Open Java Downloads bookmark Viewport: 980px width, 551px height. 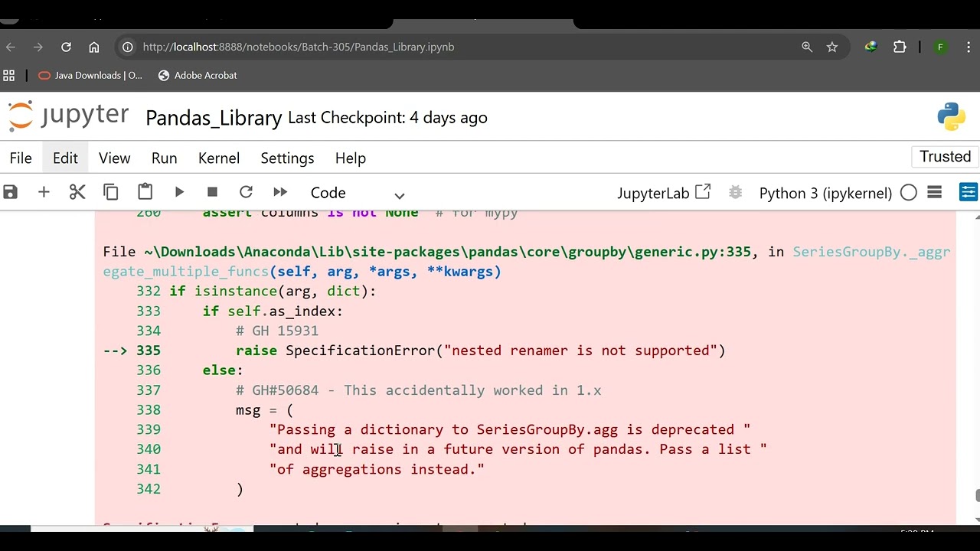(x=90, y=75)
